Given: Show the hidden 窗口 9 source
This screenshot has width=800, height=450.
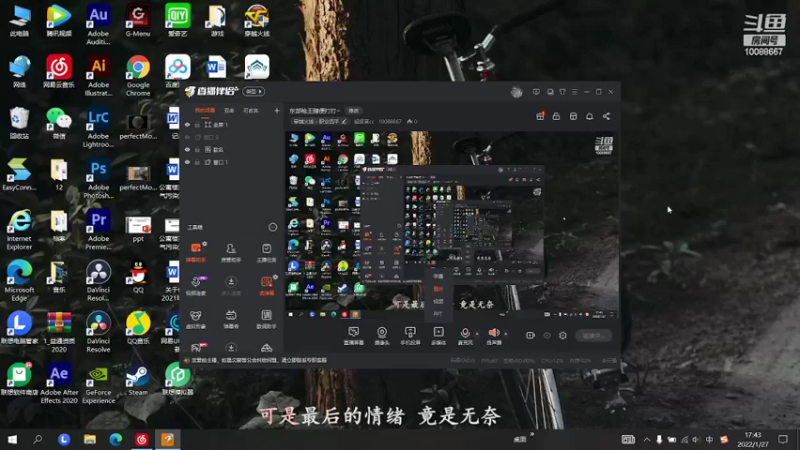Looking at the screenshot, I should click(x=187, y=137).
